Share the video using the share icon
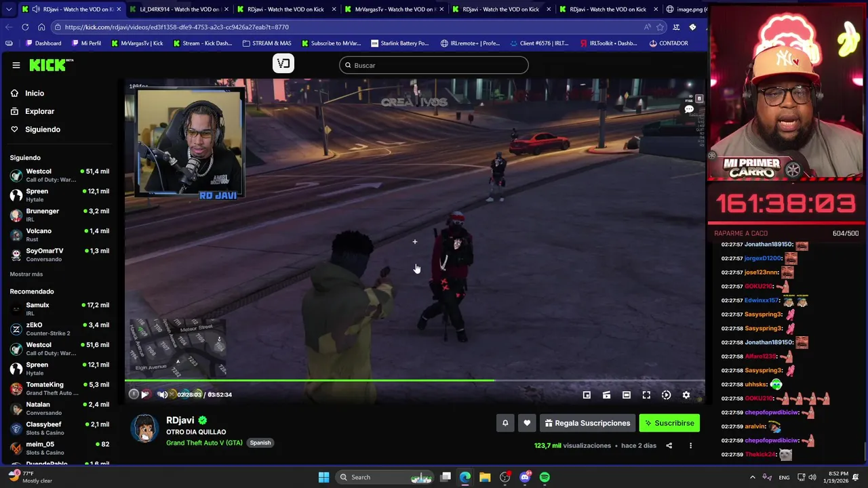This screenshot has height=488, width=868. click(x=669, y=445)
